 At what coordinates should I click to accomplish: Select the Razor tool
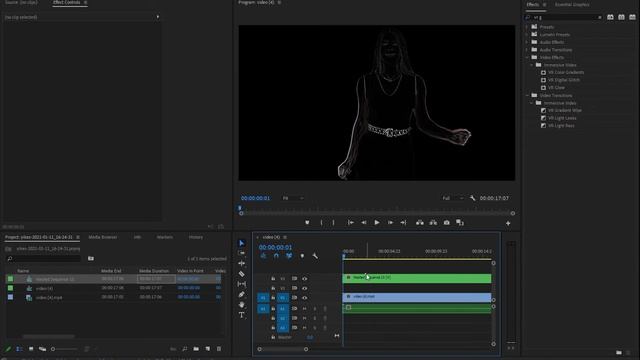pyautogui.click(x=242, y=274)
